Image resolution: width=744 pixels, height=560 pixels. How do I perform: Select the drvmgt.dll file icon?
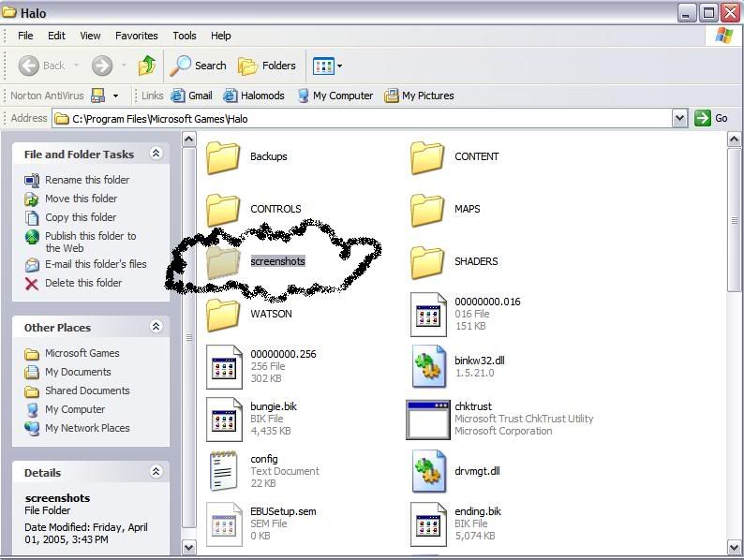click(x=428, y=471)
